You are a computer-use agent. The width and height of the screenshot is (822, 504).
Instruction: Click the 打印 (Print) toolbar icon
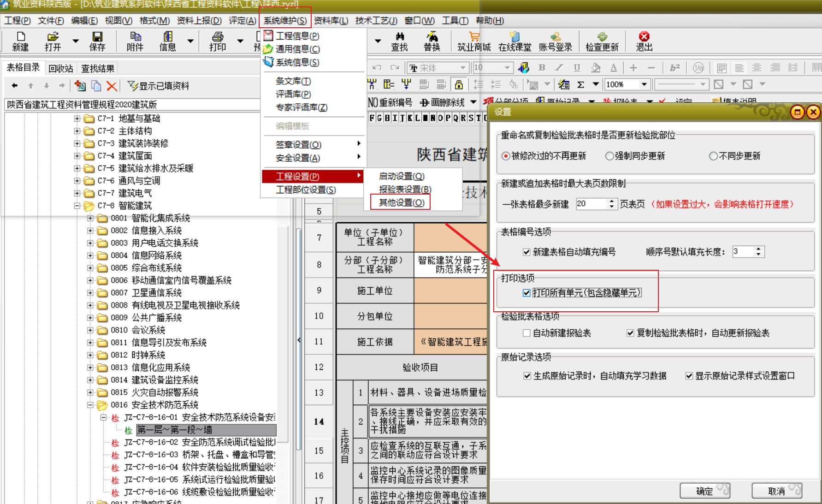click(218, 41)
